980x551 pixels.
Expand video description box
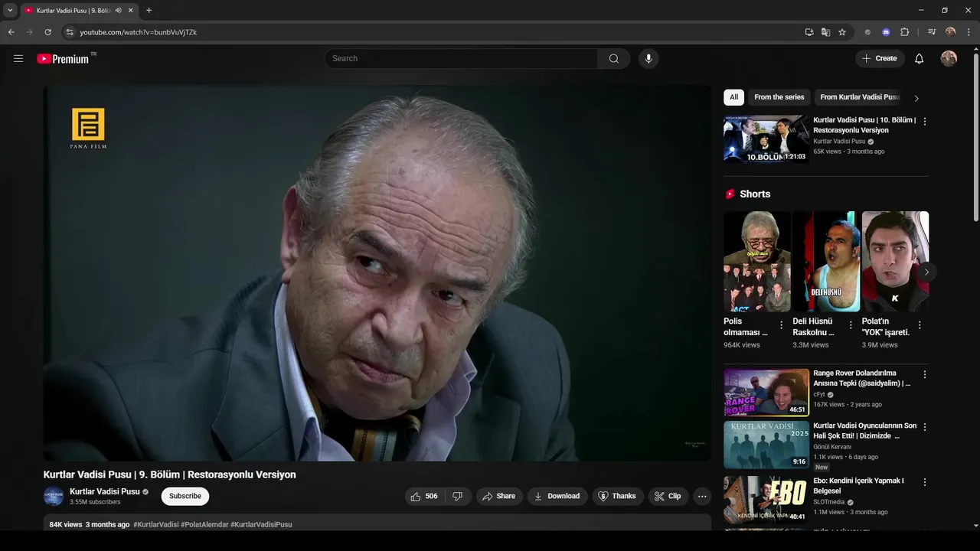point(377,524)
